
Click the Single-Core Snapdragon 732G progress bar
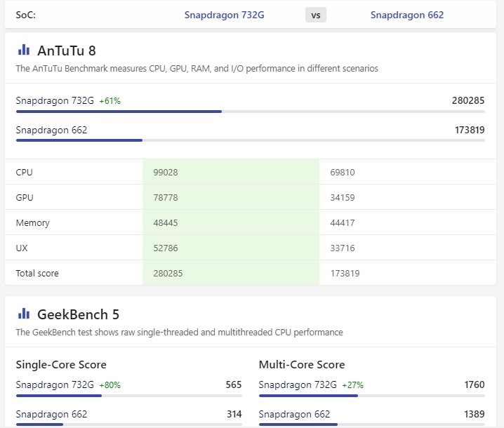(129, 396)
